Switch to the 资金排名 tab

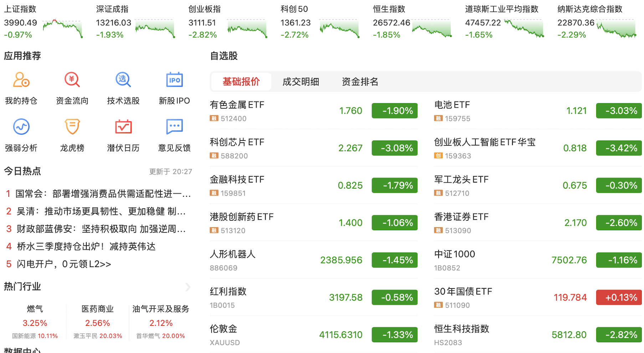360,82
